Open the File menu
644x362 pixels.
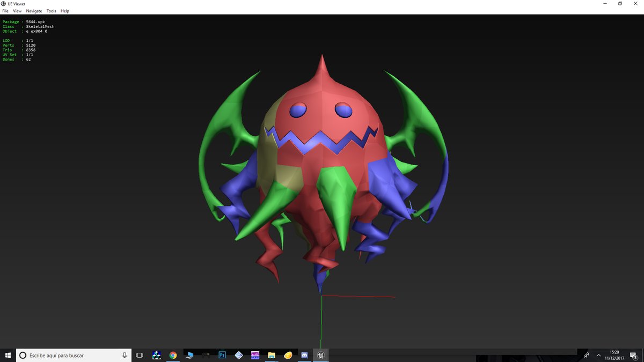coord(5,11)
